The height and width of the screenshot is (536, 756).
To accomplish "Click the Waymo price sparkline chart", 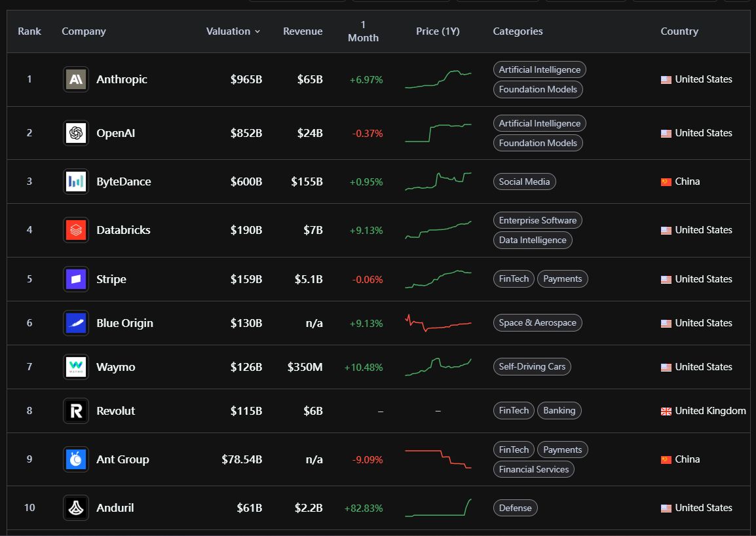I will click(438, 367).
